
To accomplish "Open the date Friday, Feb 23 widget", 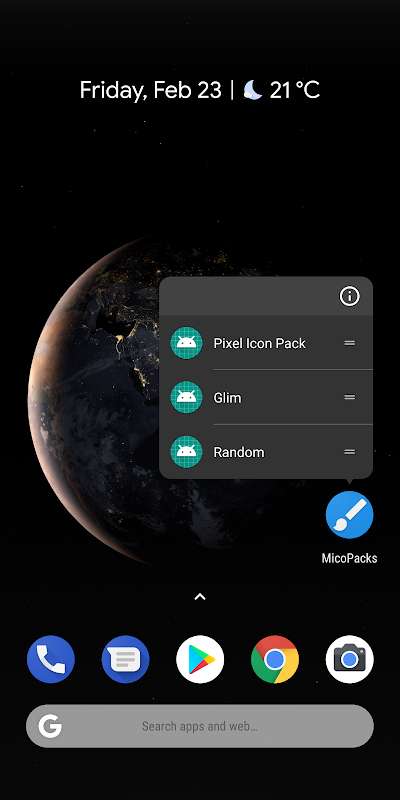I will pos(151,90).
